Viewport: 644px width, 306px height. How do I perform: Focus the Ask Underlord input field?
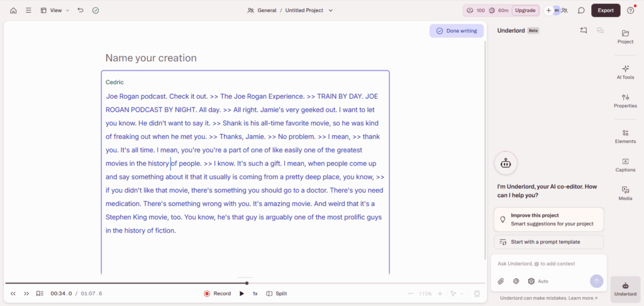[x=548, y=264]
